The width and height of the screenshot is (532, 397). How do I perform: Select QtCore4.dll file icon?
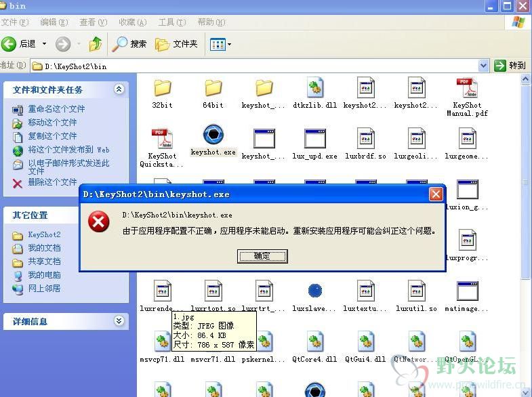[315, 341]
